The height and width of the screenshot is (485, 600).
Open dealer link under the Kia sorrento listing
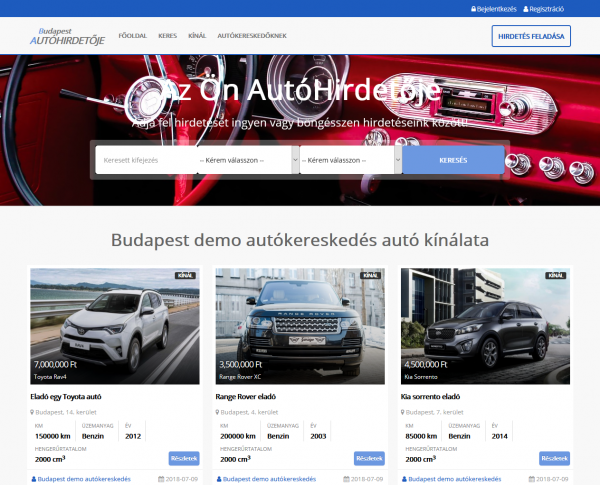pos(455,479)
